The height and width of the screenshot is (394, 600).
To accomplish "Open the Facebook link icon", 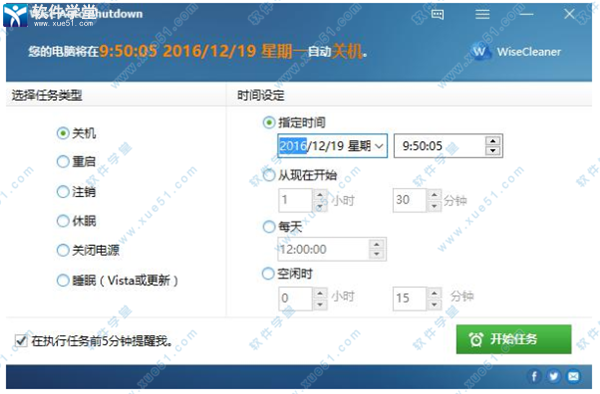I will tap(534, 376).
